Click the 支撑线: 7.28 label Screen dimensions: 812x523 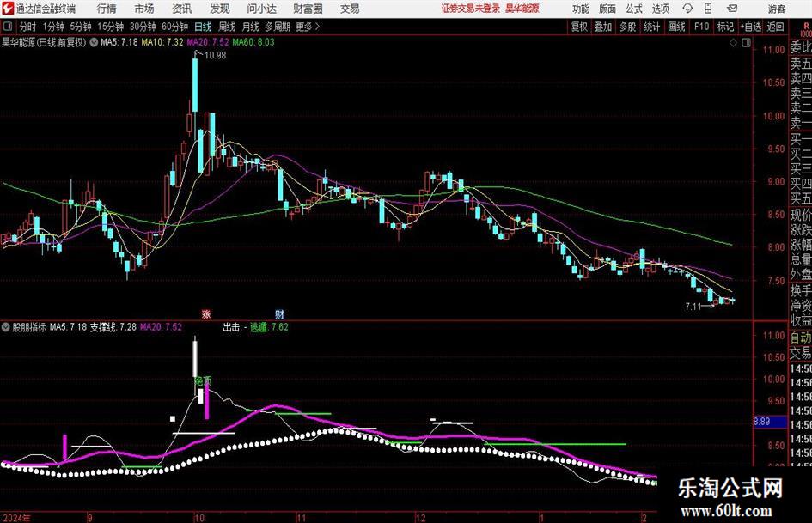(x=113, y=327)
